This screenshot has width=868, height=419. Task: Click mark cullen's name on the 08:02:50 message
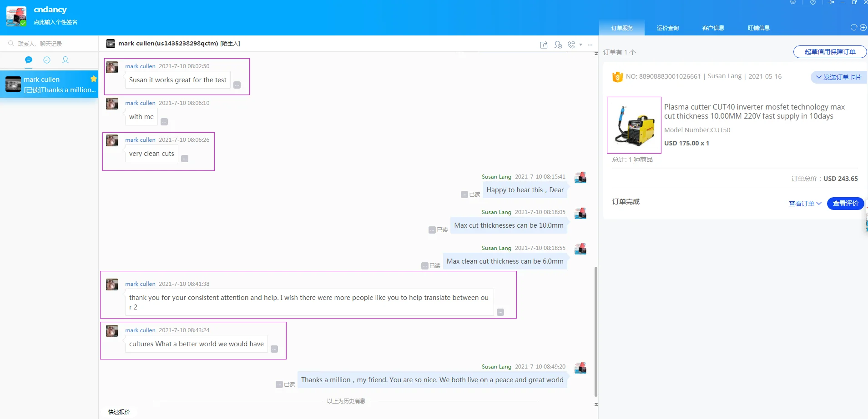click(x=140, y=66)
